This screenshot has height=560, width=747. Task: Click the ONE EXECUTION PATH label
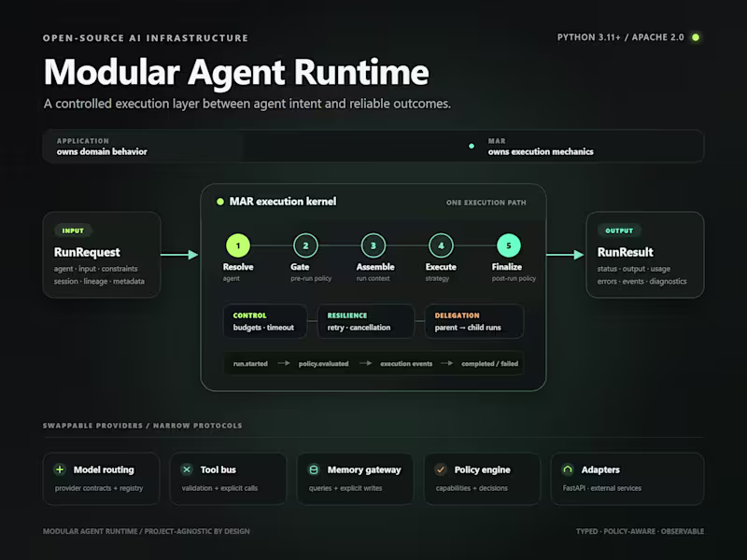[x=486, y=203]
